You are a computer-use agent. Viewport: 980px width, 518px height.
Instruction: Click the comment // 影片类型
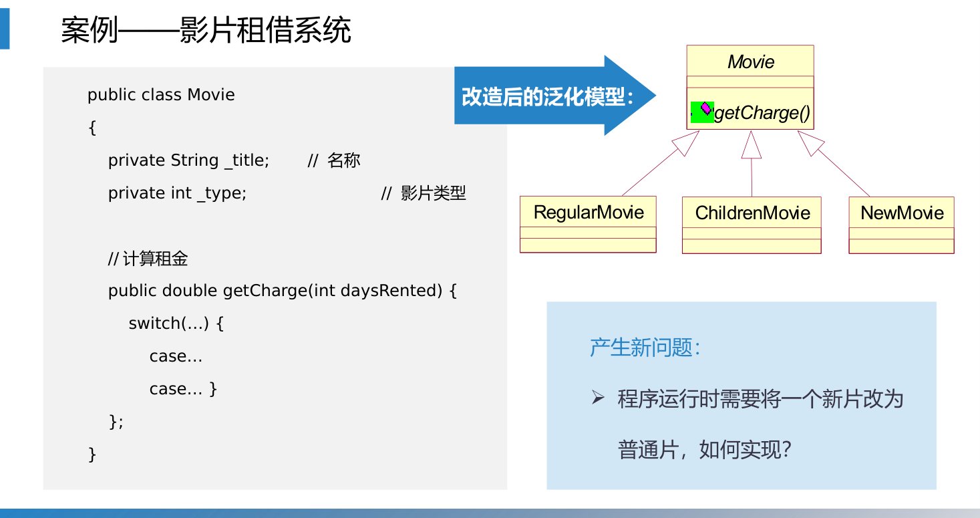(x=424, y=193)
